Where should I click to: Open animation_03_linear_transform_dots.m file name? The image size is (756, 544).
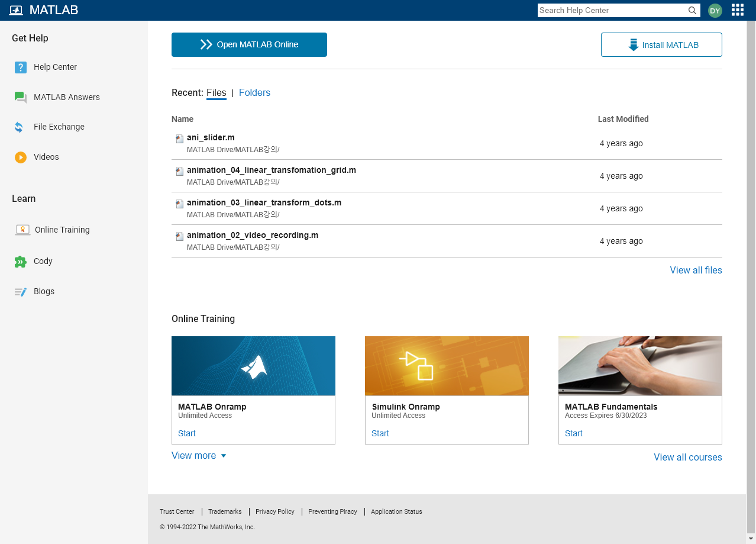(x=264, y=203)
